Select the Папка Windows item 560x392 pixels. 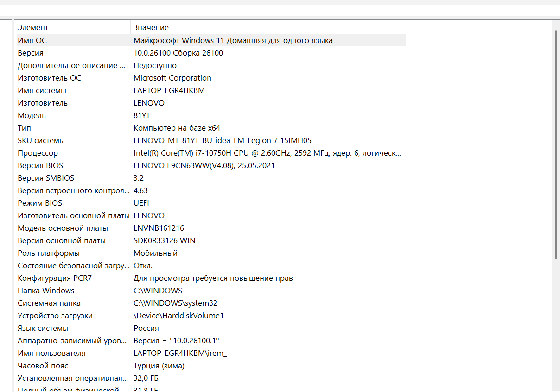(x=46, y=291)
